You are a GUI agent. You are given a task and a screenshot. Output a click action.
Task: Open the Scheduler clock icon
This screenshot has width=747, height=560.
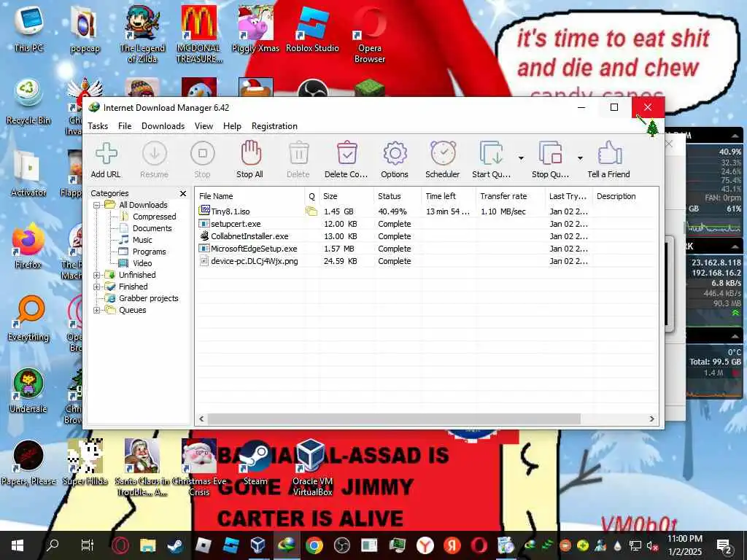[x=443, y=153]
